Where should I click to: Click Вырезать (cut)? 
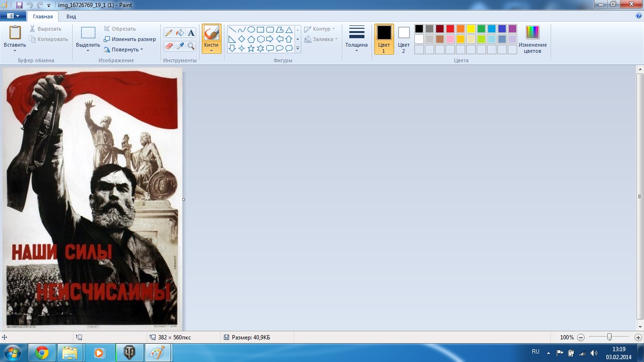(x=45, y=29)
